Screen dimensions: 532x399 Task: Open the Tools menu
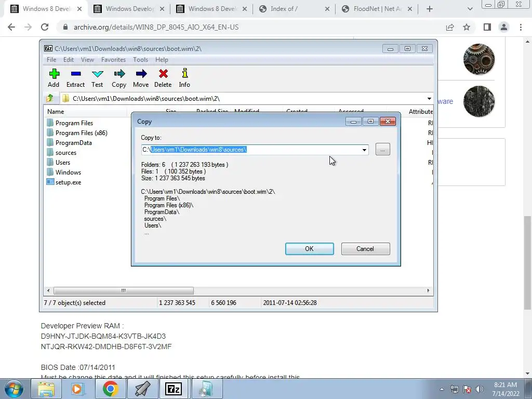(140, 60)
